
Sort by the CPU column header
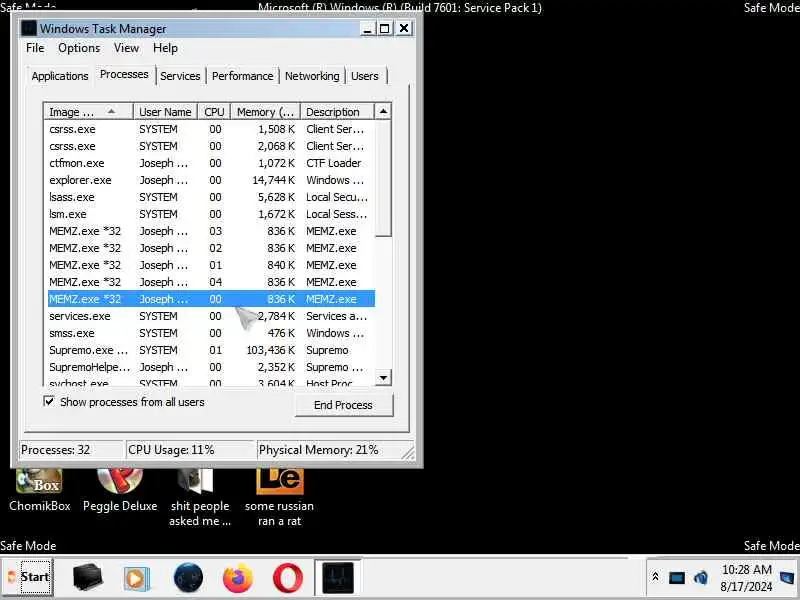[x=214, y=112]
